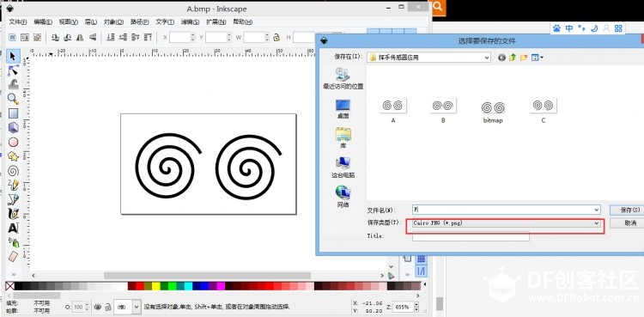Select the Node edit tool
This screenshot has height=317, width=644.
point(13,70)
